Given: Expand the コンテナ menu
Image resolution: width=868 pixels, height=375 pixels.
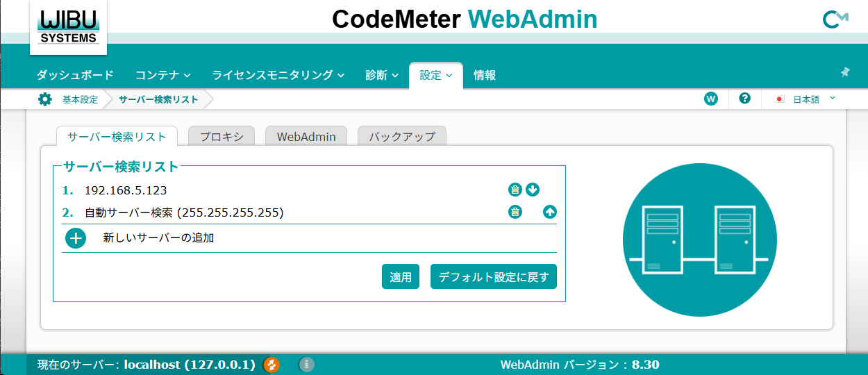Looking at the screenshot, I should (163, 75).
